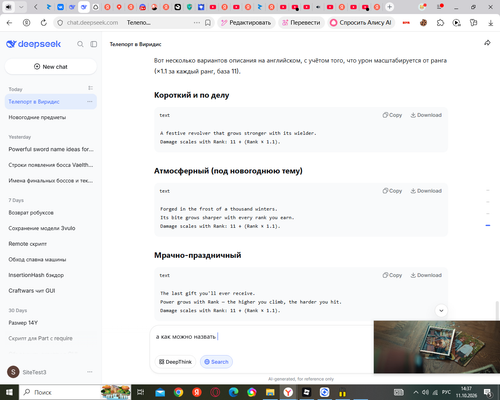Open the Строки появления босса Vaelth chat
Image resolution: width=500 pixels, height=400 pixels.
[51, 165]
